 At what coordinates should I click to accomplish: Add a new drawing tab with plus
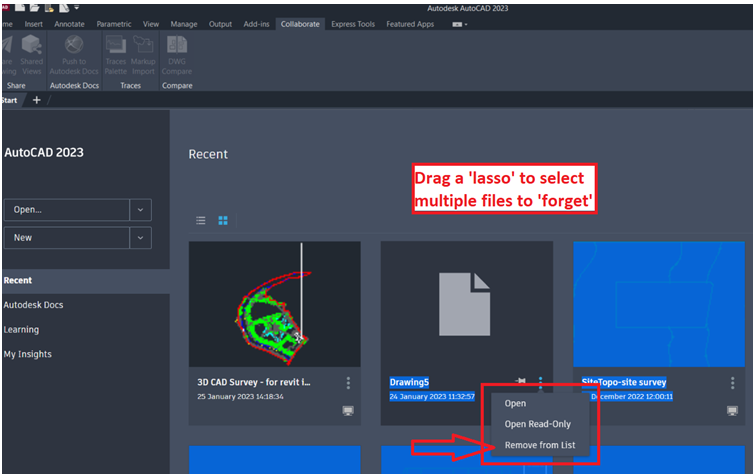click(x=36, y=100)
